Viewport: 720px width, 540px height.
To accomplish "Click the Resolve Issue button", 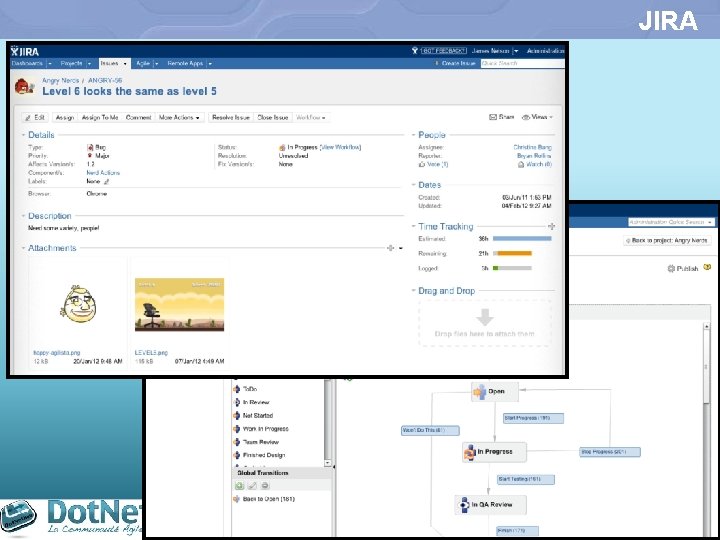I will (x=231, y=118).
